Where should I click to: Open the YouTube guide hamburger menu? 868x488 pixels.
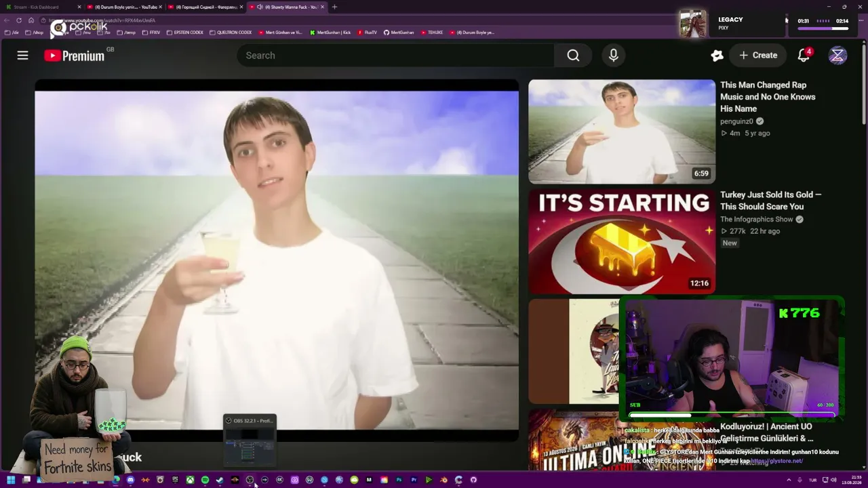23,56
